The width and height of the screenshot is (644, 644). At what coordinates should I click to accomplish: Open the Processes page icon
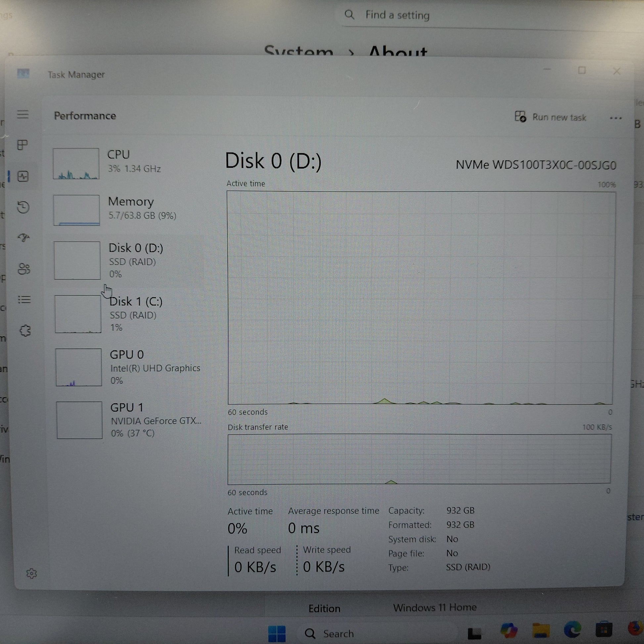[23, 145]
